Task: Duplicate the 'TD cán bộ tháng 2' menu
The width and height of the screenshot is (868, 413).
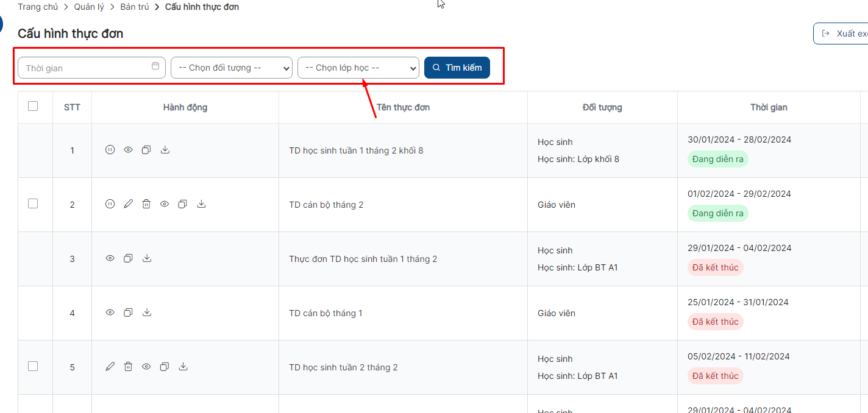Action: tap(182, 204)
